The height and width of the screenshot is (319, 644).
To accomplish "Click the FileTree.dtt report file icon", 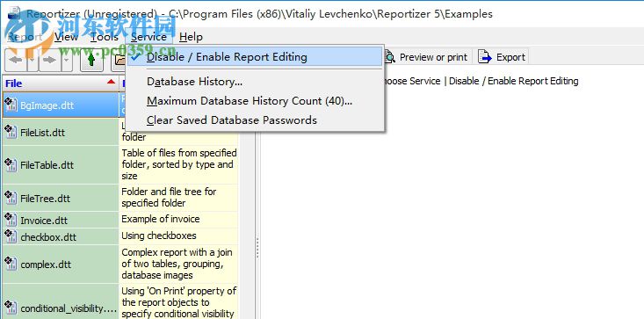I will click(x=11, y=198).
